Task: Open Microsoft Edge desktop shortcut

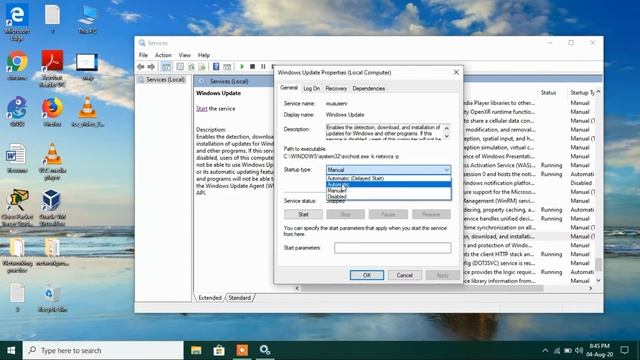Action: coord(17,22)
